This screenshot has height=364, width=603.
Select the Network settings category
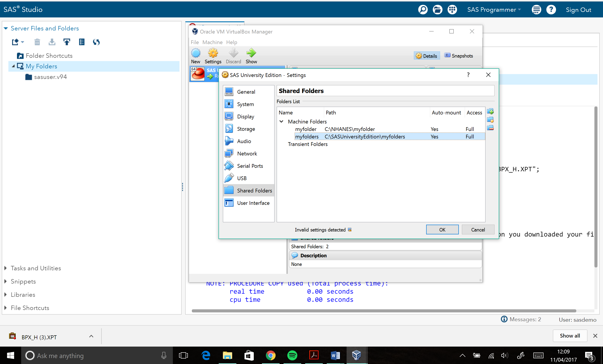pyautogui.click(x=247, y=153)
